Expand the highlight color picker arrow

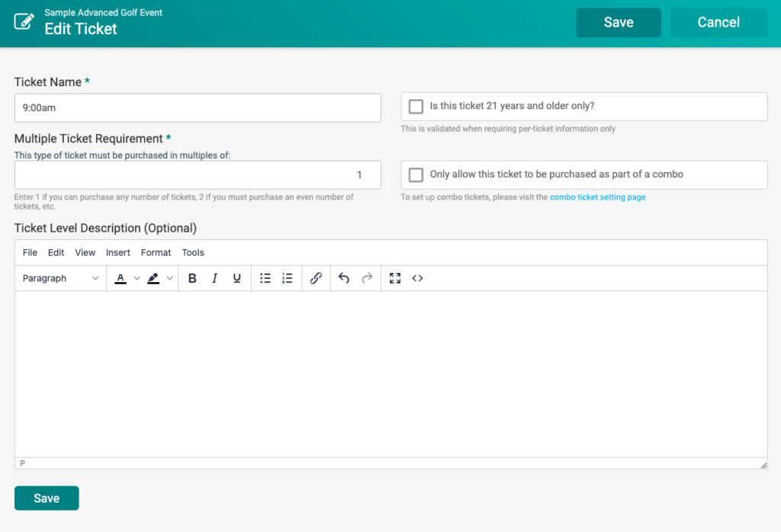(169, 278)
